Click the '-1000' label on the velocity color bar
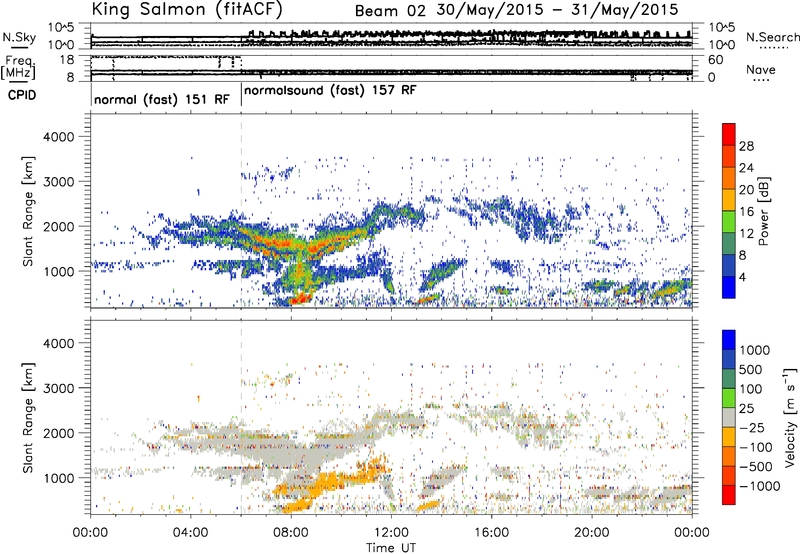The width and height of the screenshot is (800, 554). click(x=760, y=486)
